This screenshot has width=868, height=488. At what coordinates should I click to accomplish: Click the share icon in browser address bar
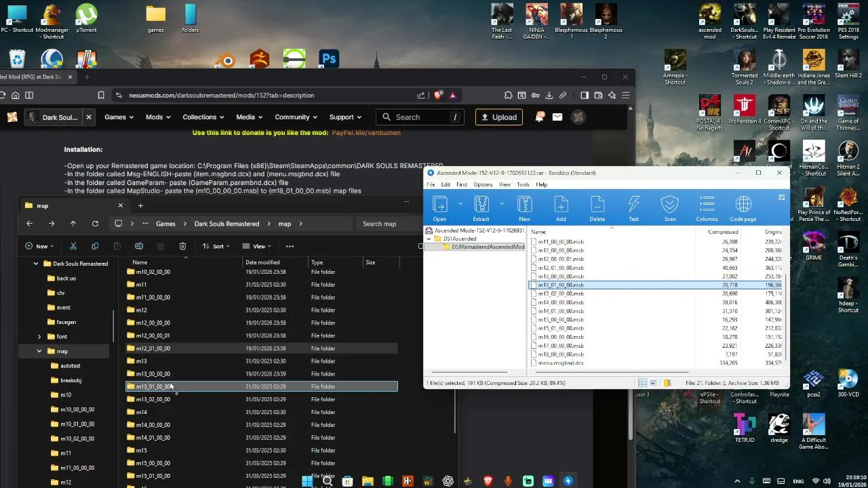421,96
